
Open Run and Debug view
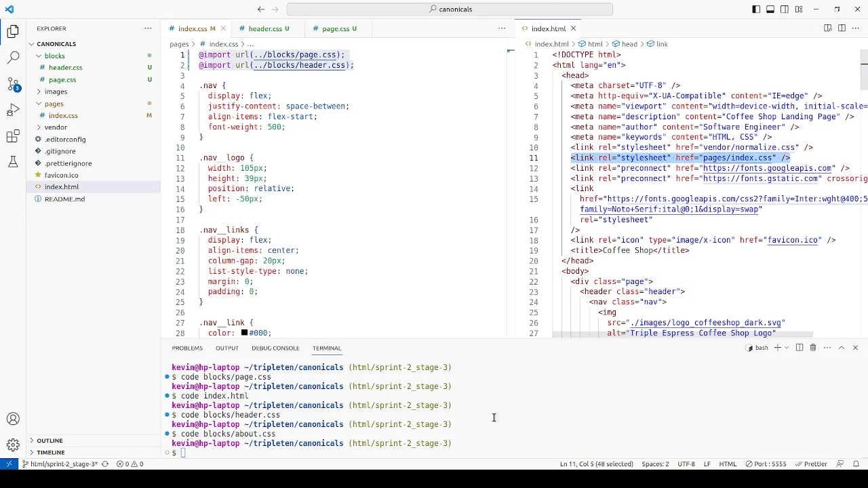(13, 110)
